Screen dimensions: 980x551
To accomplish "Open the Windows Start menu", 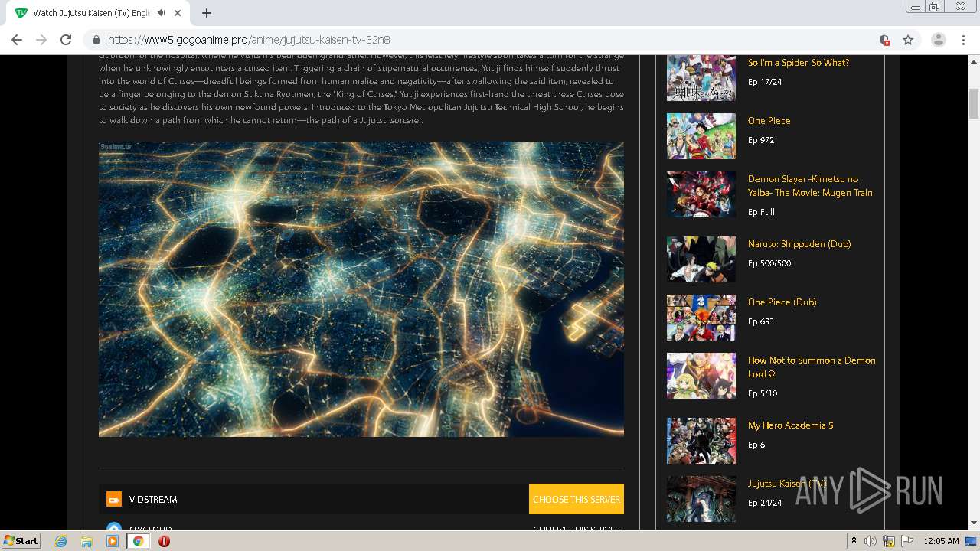I will click(21, 540).
